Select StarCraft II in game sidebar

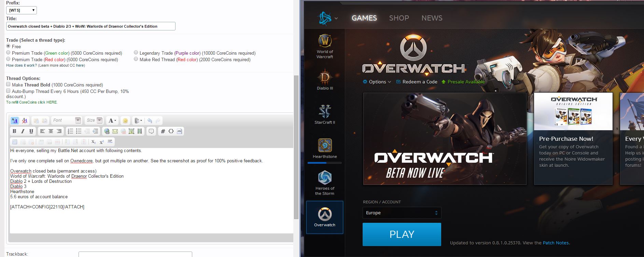[x=325, y=114]
